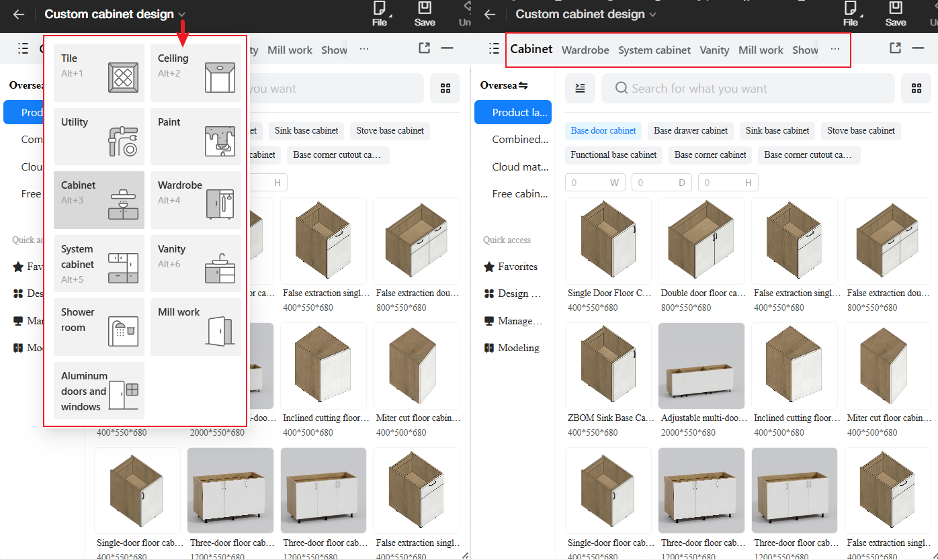This screenshot has width=938, height=560.
Task: Filter by Sink base cabinet in right window
Action: tap(777, 130)
